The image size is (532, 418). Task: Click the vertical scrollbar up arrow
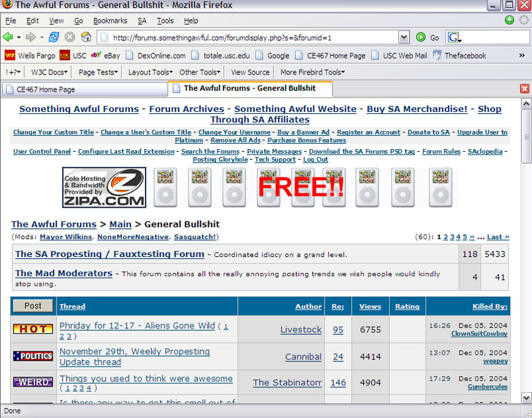[x=526, y=104]
